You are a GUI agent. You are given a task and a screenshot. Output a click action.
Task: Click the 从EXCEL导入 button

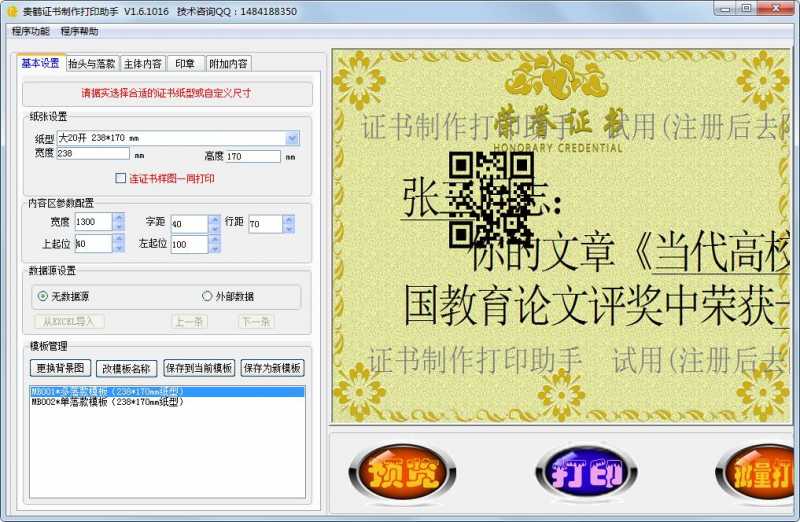point(69,321)
